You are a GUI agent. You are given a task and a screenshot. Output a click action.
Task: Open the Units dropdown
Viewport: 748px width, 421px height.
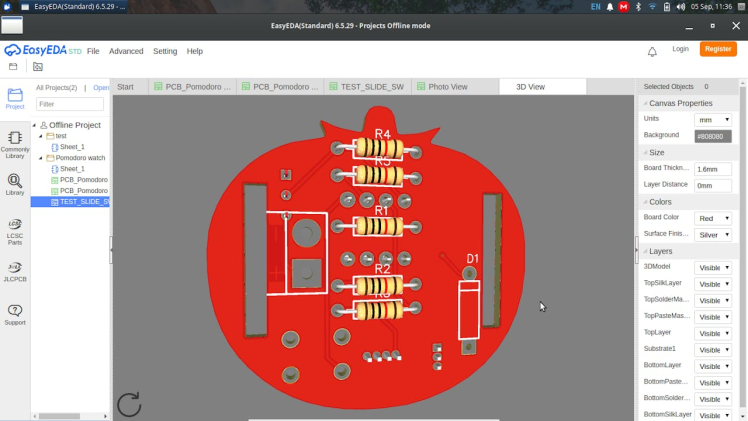(713, 119)
